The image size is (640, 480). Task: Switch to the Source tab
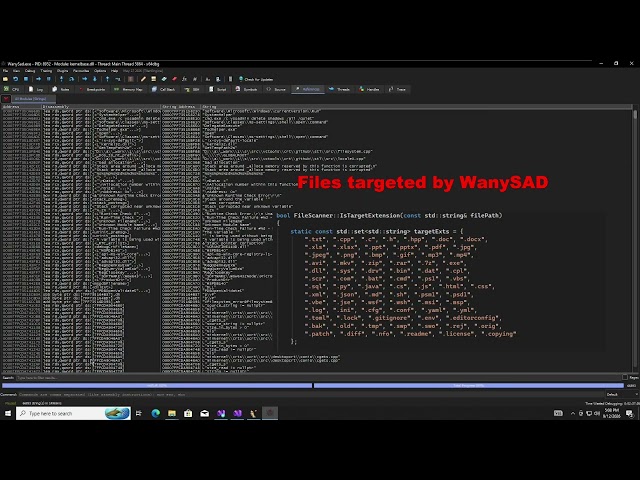click(276, 89)
